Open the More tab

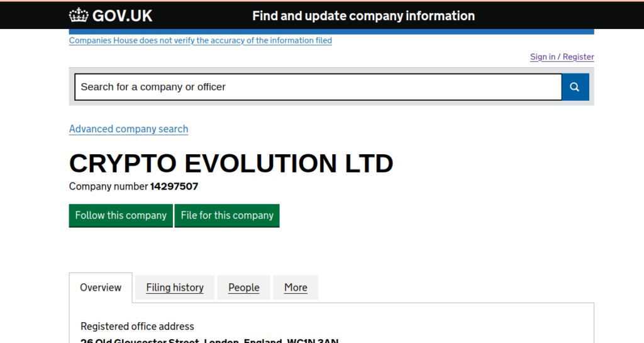tap(296, 288)
